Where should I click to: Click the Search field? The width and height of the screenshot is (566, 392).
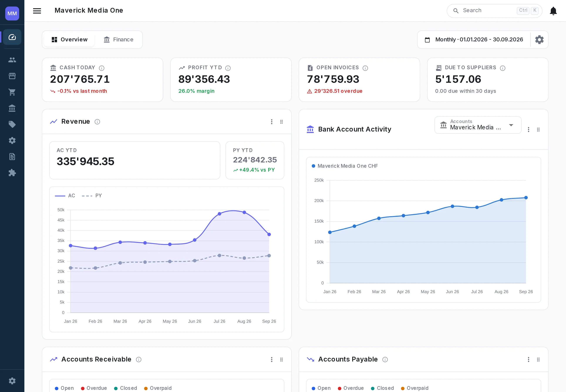tap(494, 10)
